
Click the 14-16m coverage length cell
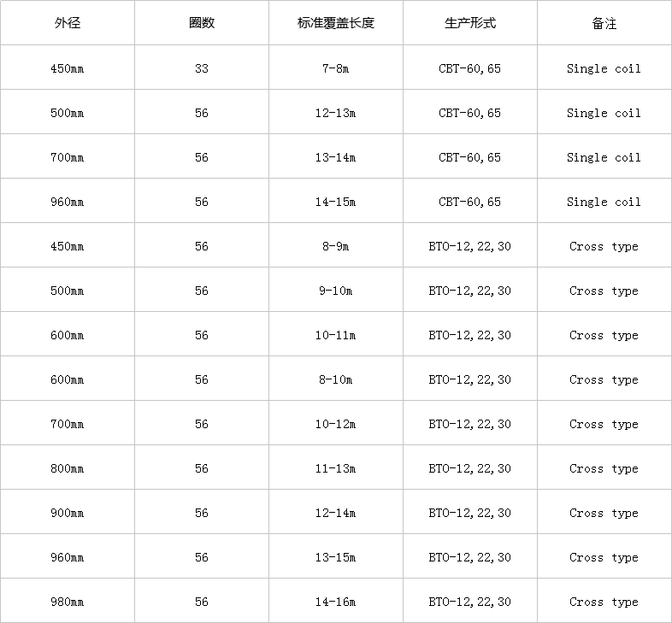335,602
